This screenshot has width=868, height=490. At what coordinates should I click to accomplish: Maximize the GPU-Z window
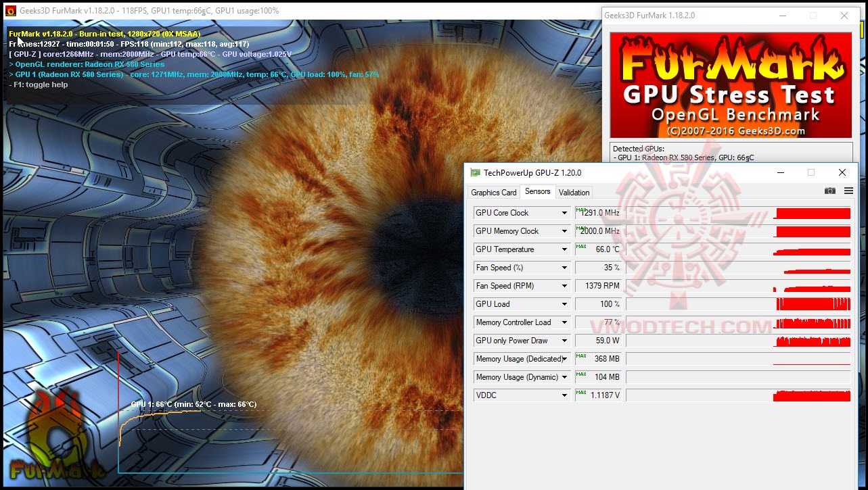(811, 173)
